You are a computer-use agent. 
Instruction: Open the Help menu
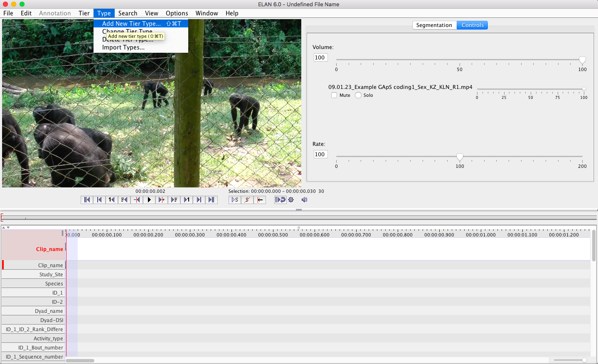point(232,13)
